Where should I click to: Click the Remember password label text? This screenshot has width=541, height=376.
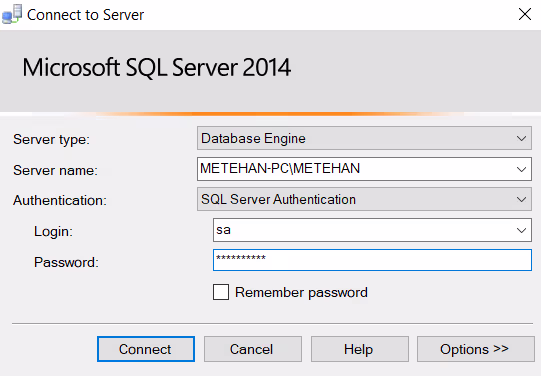point(301,293)
